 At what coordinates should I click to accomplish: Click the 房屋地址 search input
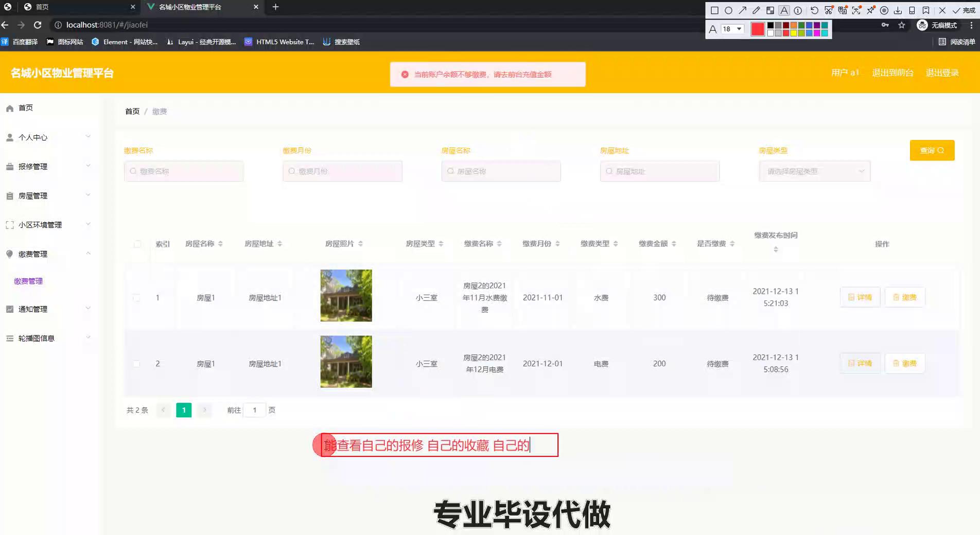(x=660, y=171)
